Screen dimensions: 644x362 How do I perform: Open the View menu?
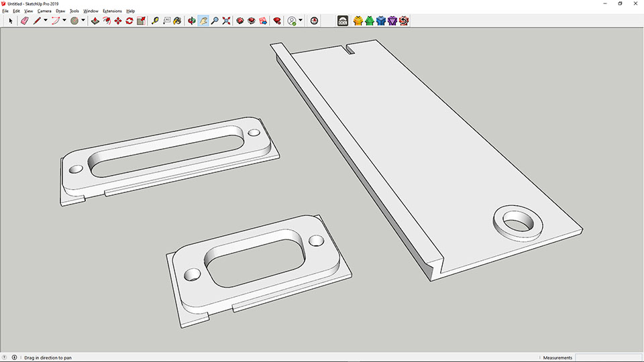point(28,11)
